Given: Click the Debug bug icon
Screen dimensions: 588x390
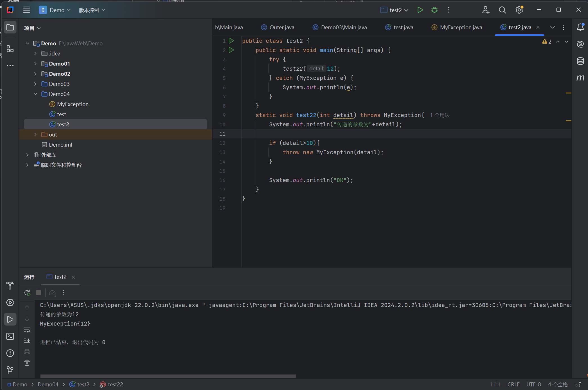Looking at the screenshot, I should pos(434,10).
